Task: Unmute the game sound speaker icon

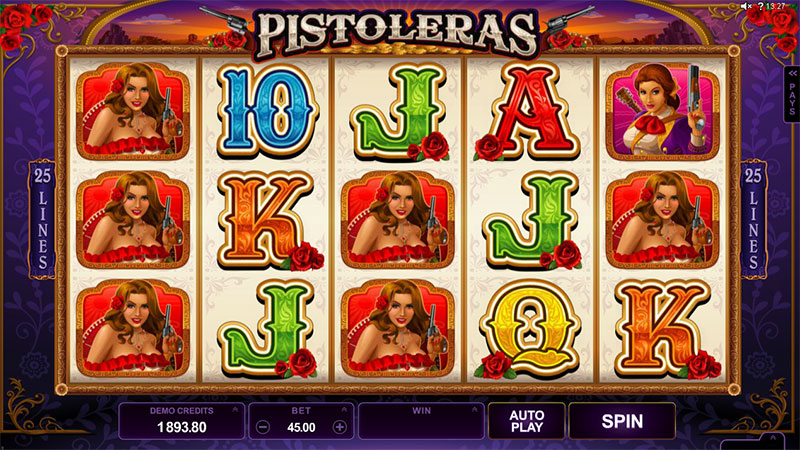Action: pyautogui.click(x=746, y=6)
